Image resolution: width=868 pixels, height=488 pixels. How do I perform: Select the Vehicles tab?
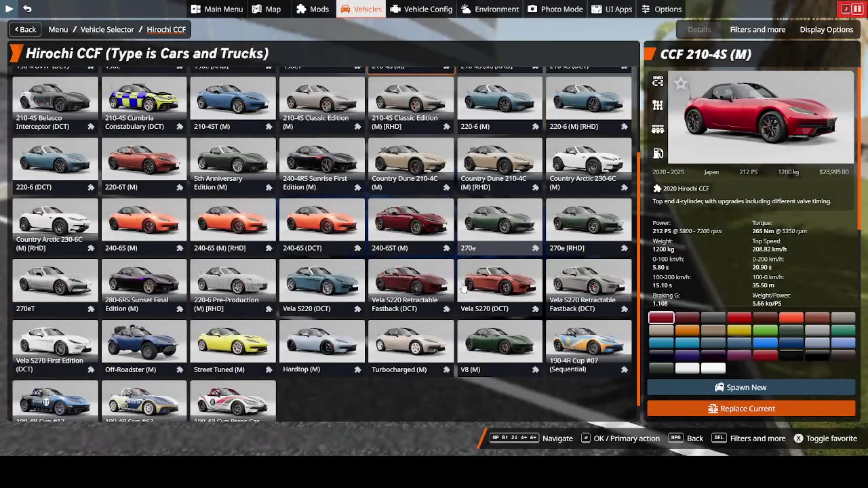click(x=361, y=9)
